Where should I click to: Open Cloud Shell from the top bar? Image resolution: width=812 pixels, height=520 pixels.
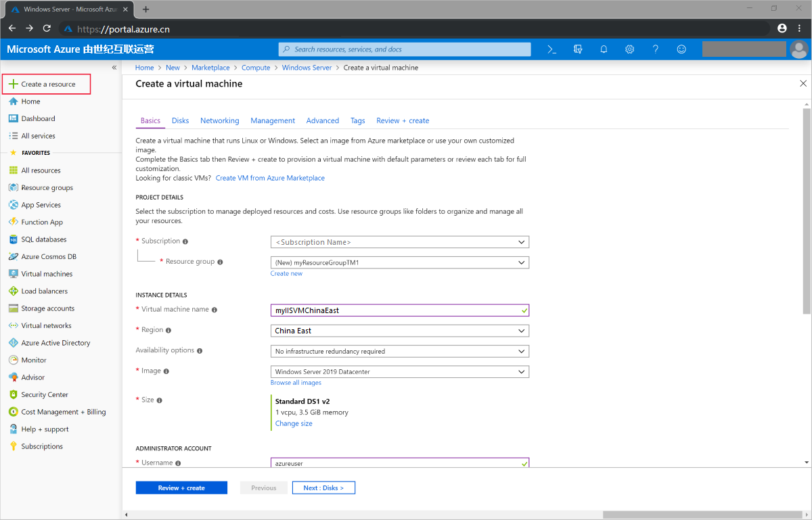pos(552,49)
